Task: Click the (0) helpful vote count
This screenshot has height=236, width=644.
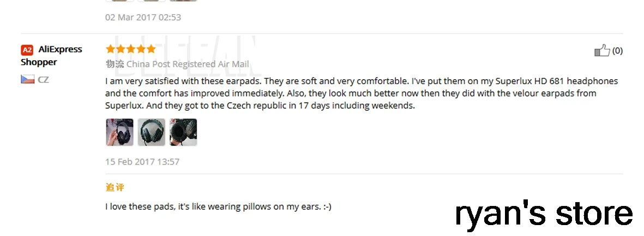Action: tap(617, 51)
